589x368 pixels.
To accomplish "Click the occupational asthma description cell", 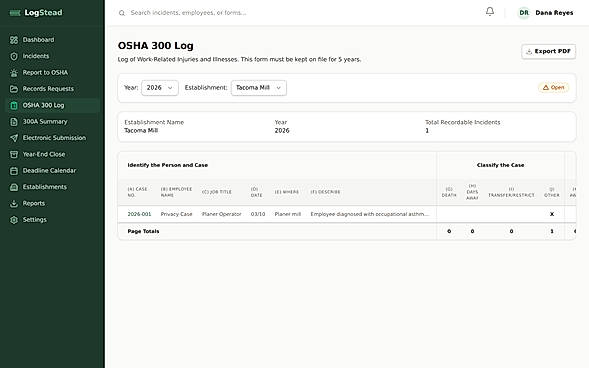I will click(x=370, y=214).
